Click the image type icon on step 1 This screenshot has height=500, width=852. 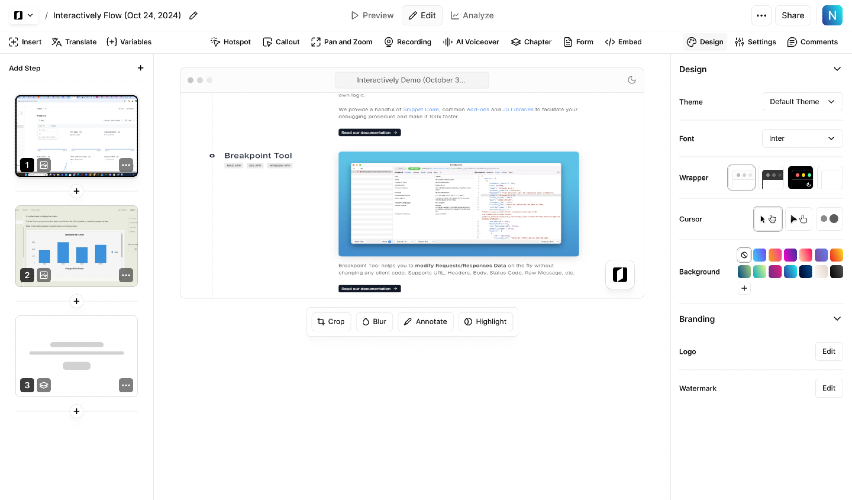(x=44, y=165)
